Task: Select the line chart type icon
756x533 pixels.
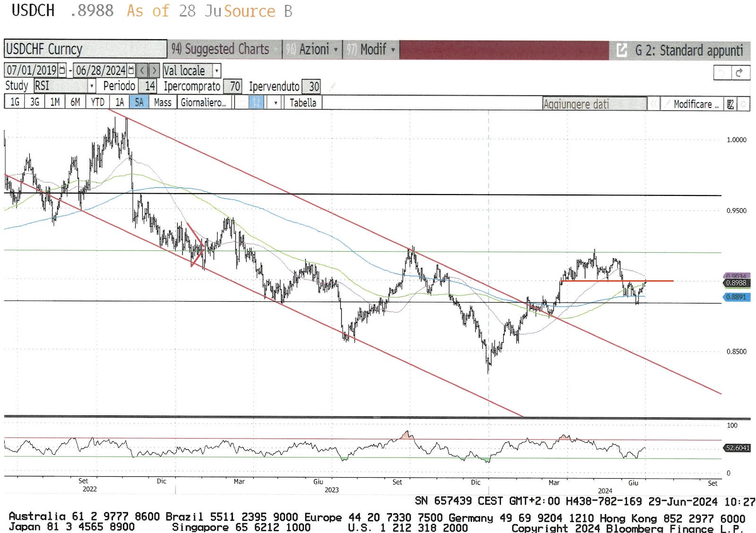Action: [241, 102]
